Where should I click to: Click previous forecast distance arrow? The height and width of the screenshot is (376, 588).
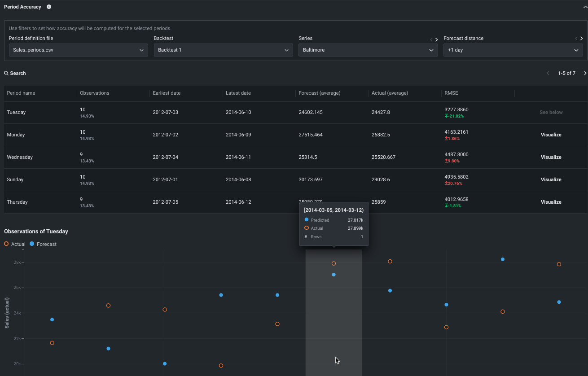click(x=576, y=39)
